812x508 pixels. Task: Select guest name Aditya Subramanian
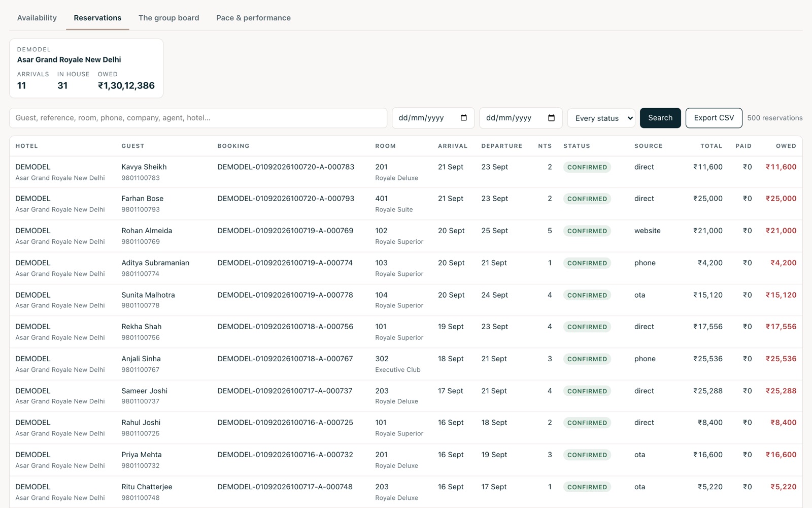[x=155, y=263]
